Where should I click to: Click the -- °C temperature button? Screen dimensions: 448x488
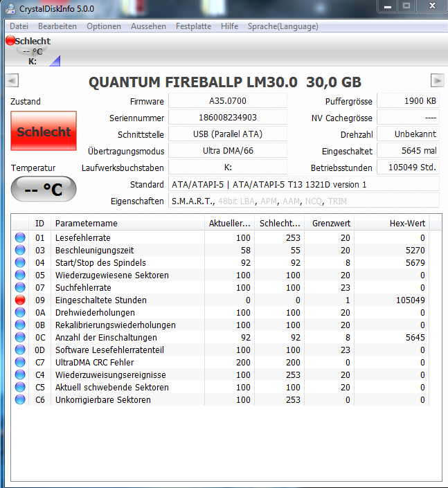(x=44, y=189)
